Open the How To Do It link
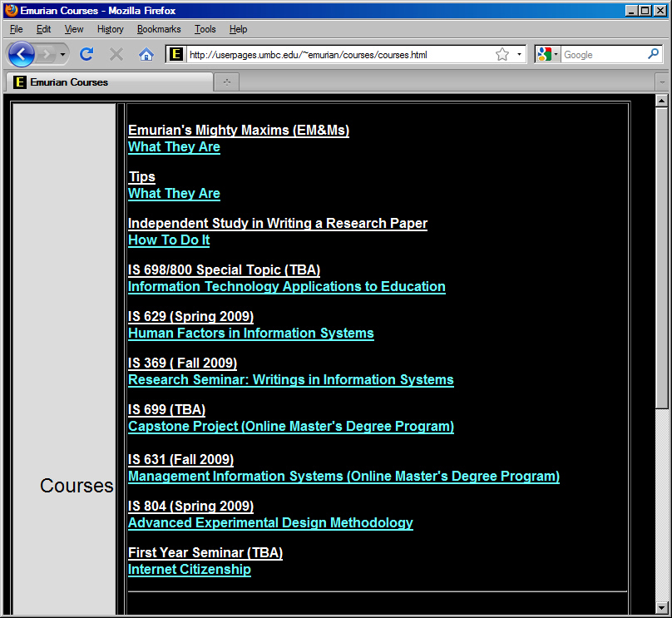The image size is (672, 618). [x=169, y=240]
